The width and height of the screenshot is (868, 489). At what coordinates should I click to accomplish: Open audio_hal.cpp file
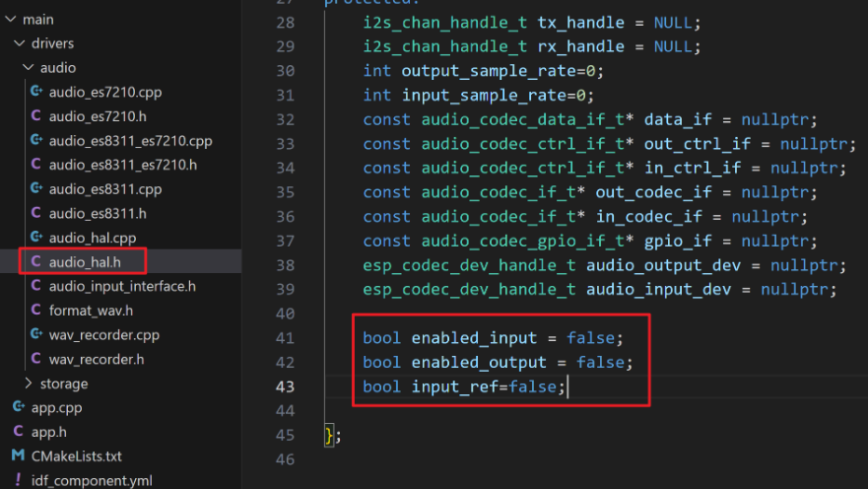tap(93, 238)
